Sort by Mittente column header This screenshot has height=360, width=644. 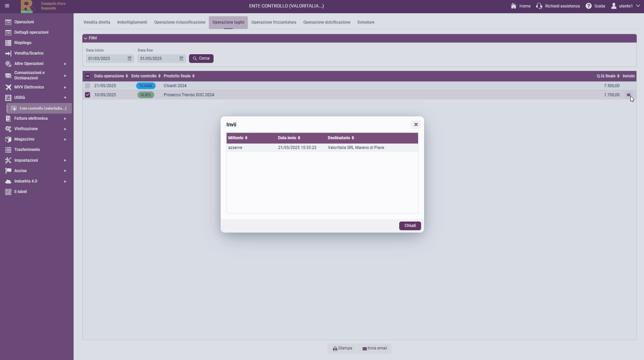pos(238,138)
